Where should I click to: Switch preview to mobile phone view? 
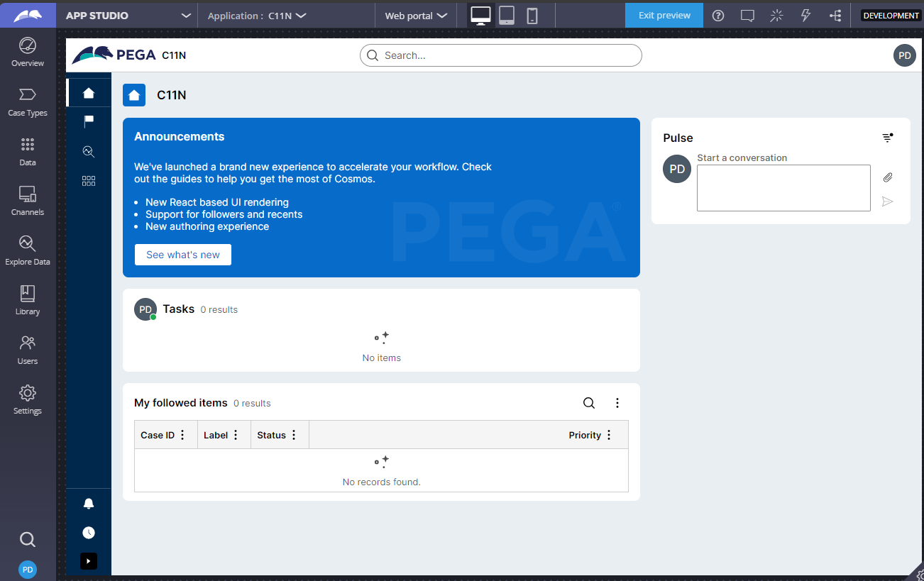(532, 15)
